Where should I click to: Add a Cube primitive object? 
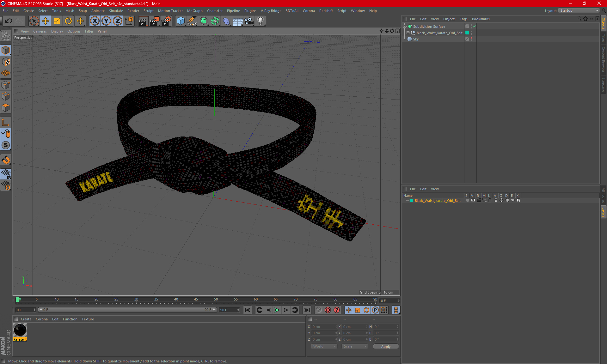pyautogui.click(x=181, y=21)
